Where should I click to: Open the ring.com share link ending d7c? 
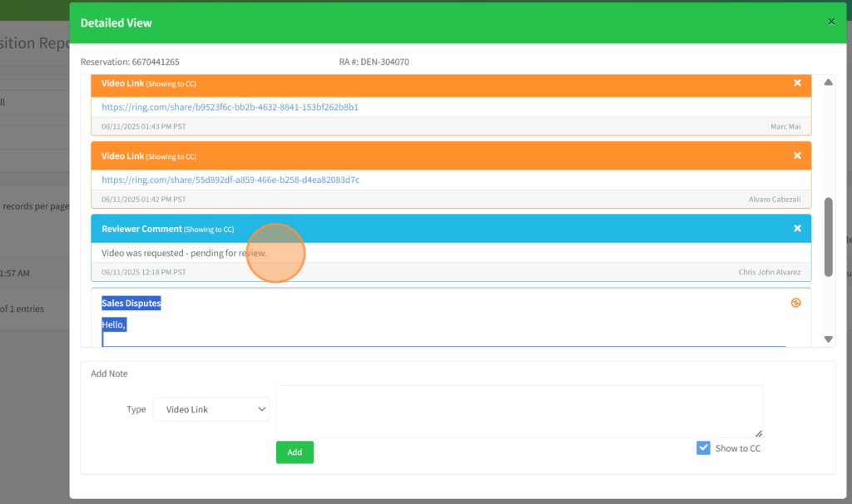coord(230,180)
